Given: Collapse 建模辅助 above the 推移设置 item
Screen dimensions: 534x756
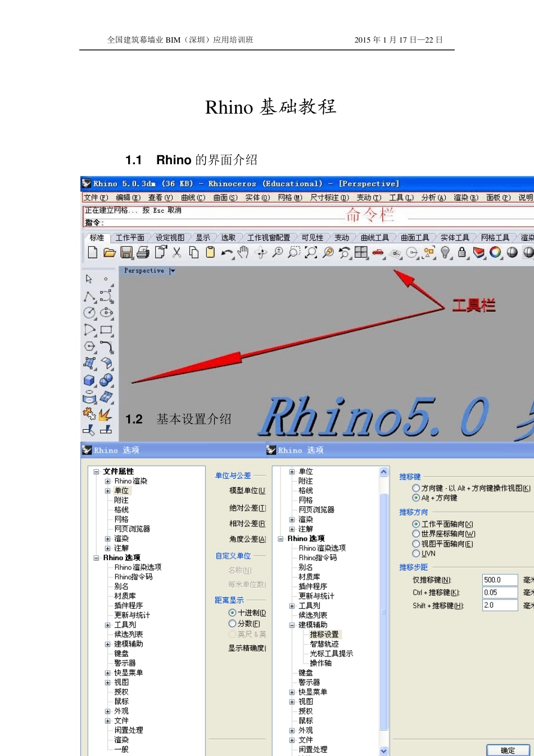Looking at the screenshot, I should 292,625.
